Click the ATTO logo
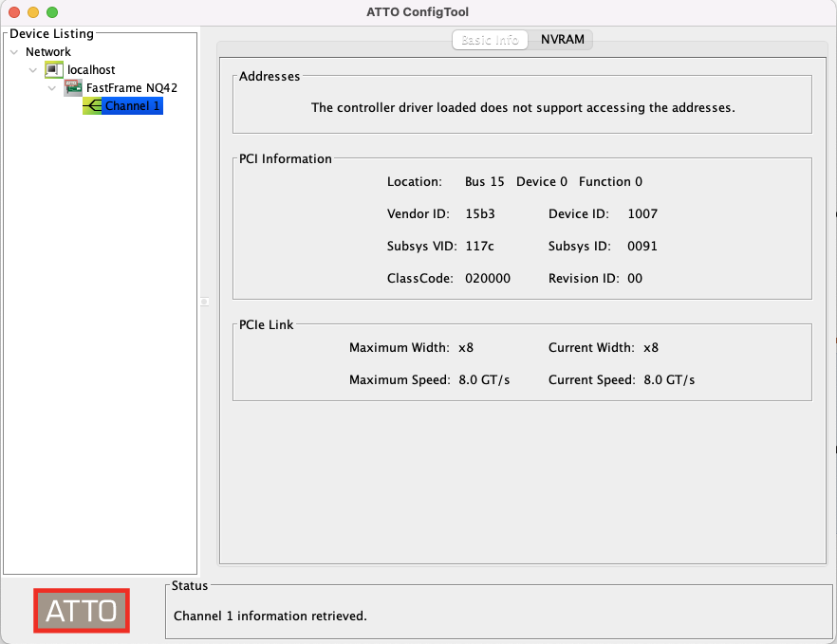Viewport: 837px width, 644px height. pyautogui.click(x=82, y=611)
